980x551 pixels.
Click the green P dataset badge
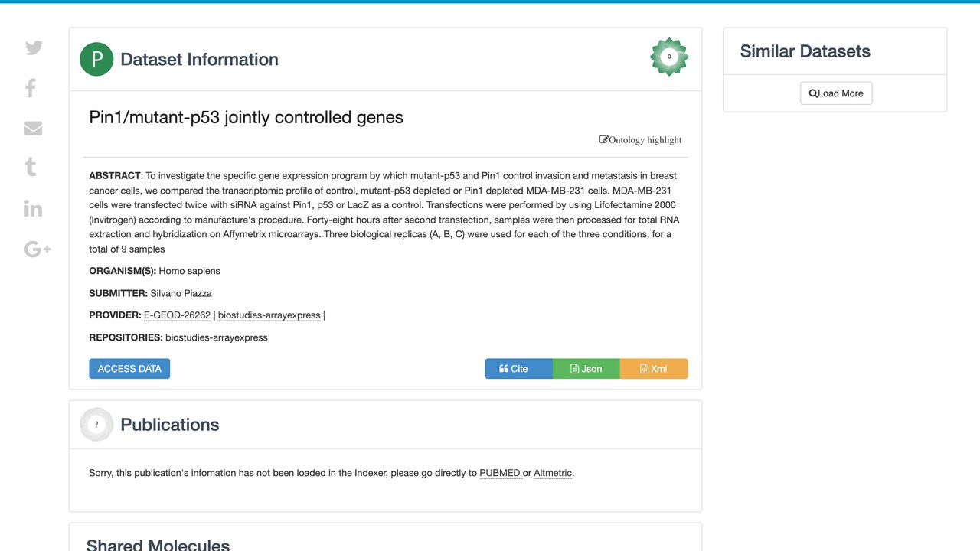96,60
